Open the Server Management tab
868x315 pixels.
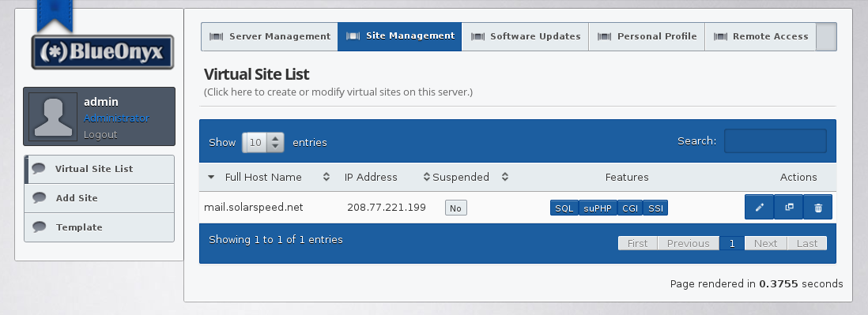pyautogui.click(x=270, y=36)
